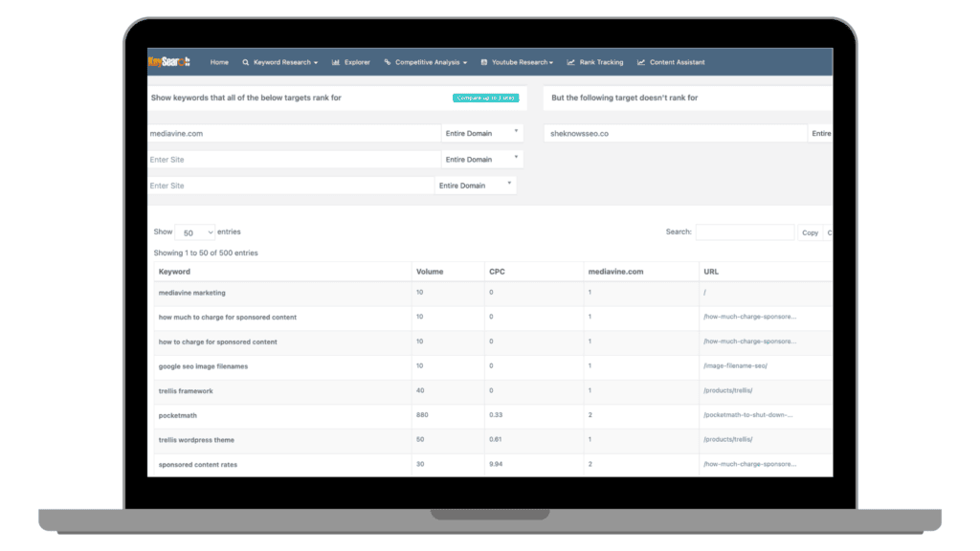This screenshot has width=980, height=551.
Task: Click CPC 0.33 in pocketmath row
Action: 496,415
